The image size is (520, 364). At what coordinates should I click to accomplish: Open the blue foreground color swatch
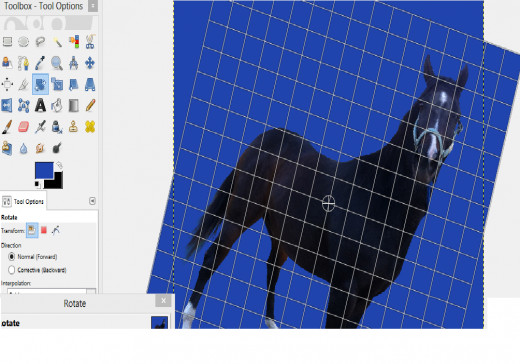pyautogui.click(x=44, y=170)
